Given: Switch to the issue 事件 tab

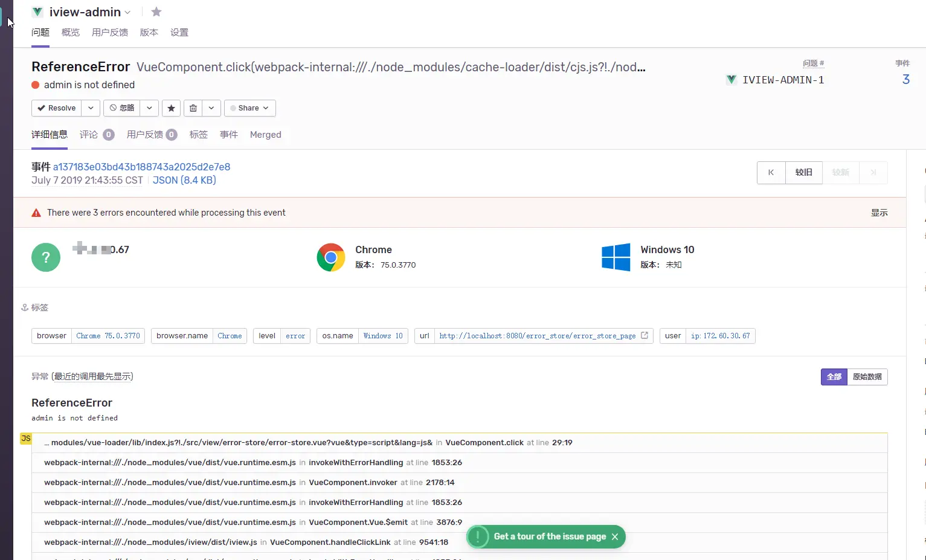Looking at the screenshot, I should coord(229,135).
